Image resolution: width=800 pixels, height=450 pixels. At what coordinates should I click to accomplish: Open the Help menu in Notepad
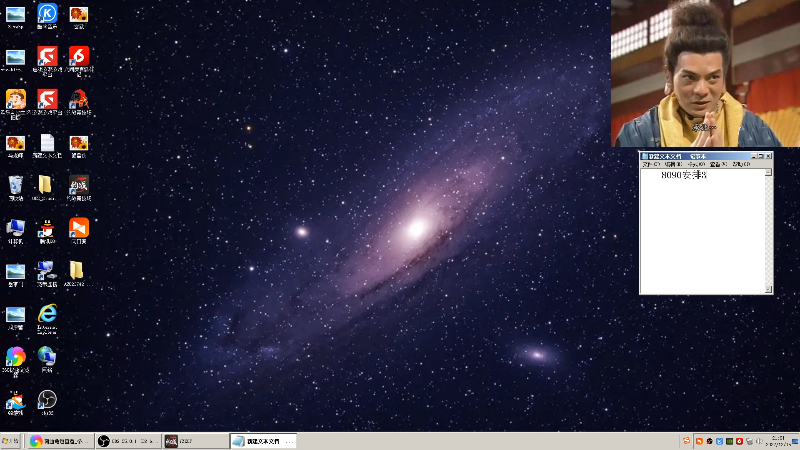coord(741,164)
